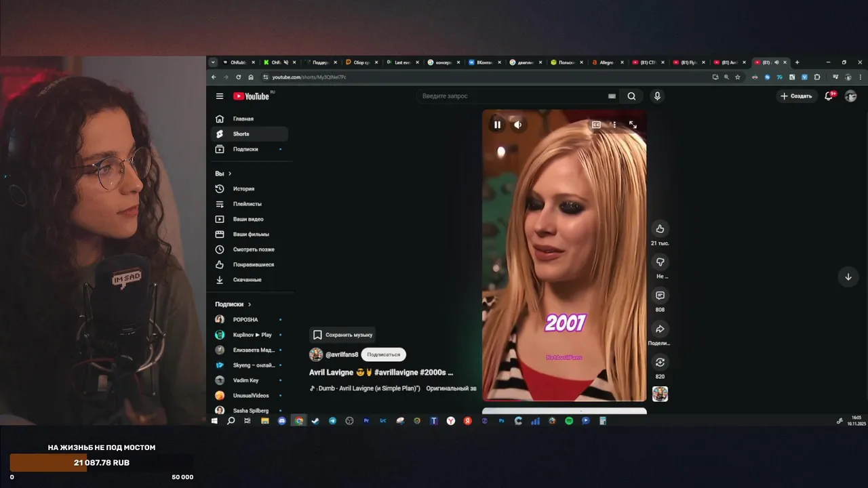Pause the Shorts video
Image resolution: width=868 pixels, height=488 pixels.
[497, 125]
